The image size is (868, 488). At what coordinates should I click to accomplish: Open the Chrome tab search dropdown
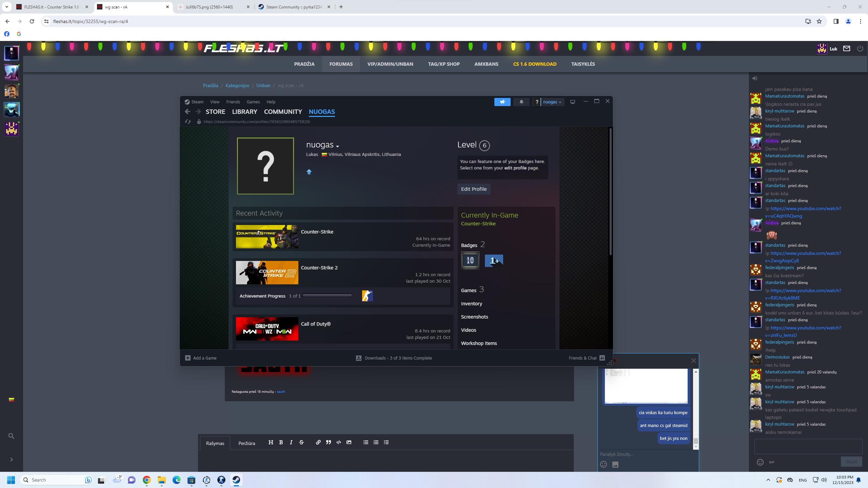6,7
